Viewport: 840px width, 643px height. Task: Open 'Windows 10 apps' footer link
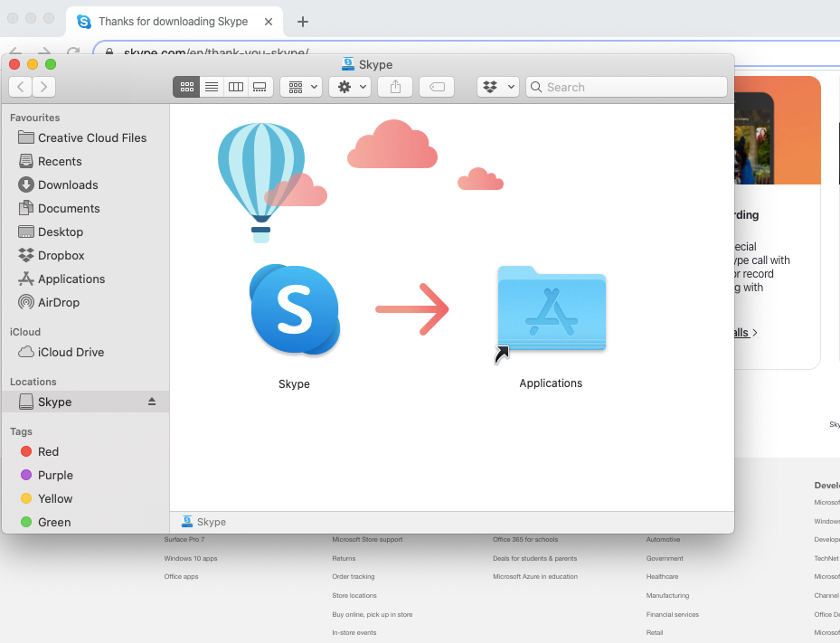coord(191,558)
